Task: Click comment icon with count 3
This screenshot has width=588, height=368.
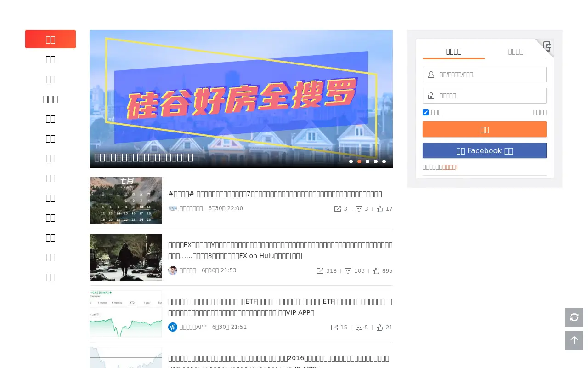Action: [x=359, y=209]
